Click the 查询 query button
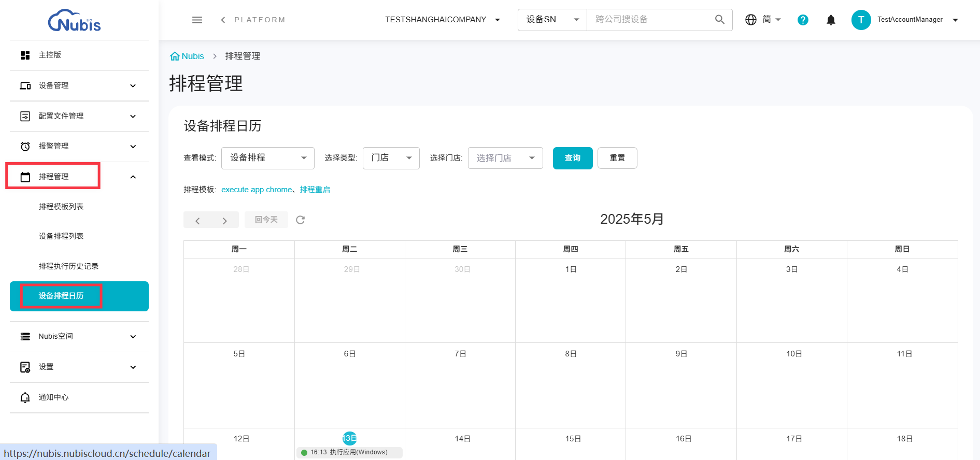This screenshot has width=980, height=460. 573,158
